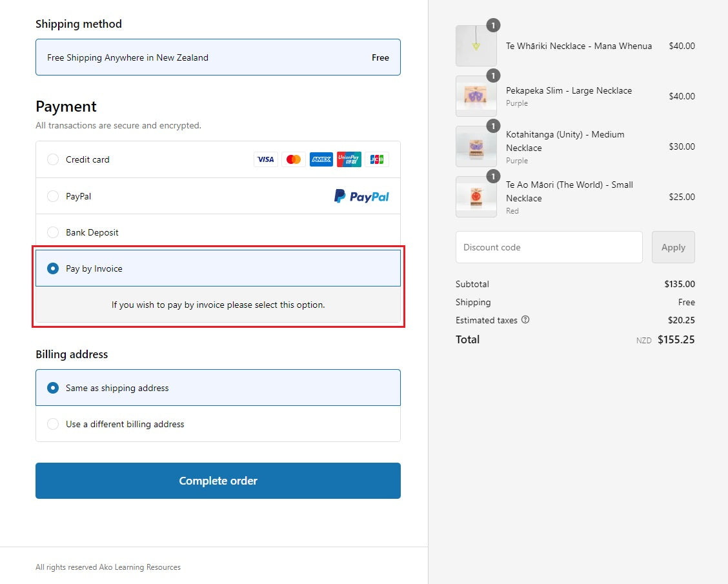The image size is (728, 584).
Task: Click the American Express icon
Action: [321, 159]
